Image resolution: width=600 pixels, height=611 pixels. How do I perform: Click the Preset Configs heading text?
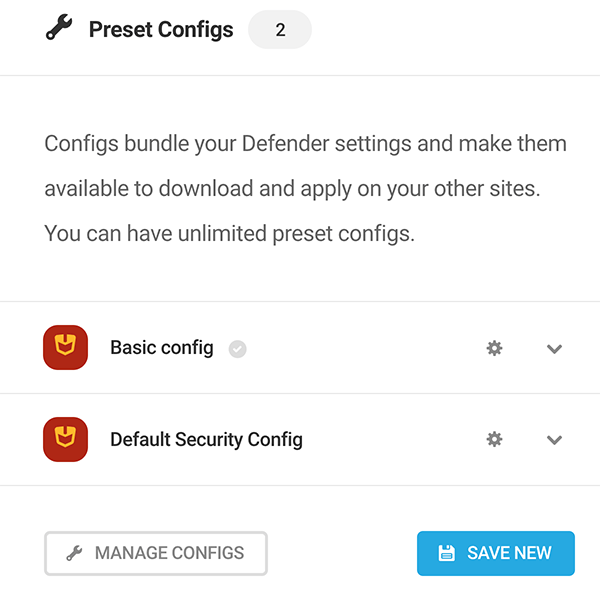(161, 30)
